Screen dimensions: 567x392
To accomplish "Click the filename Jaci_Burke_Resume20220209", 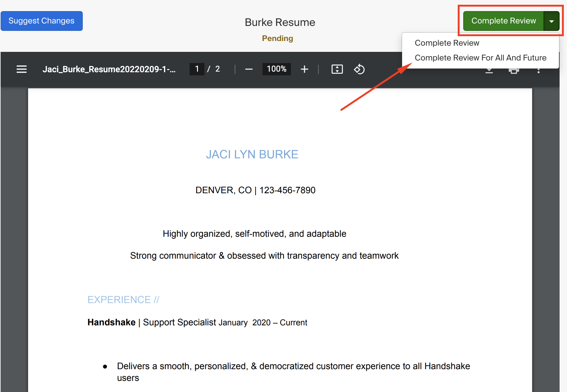I will 109,69.
